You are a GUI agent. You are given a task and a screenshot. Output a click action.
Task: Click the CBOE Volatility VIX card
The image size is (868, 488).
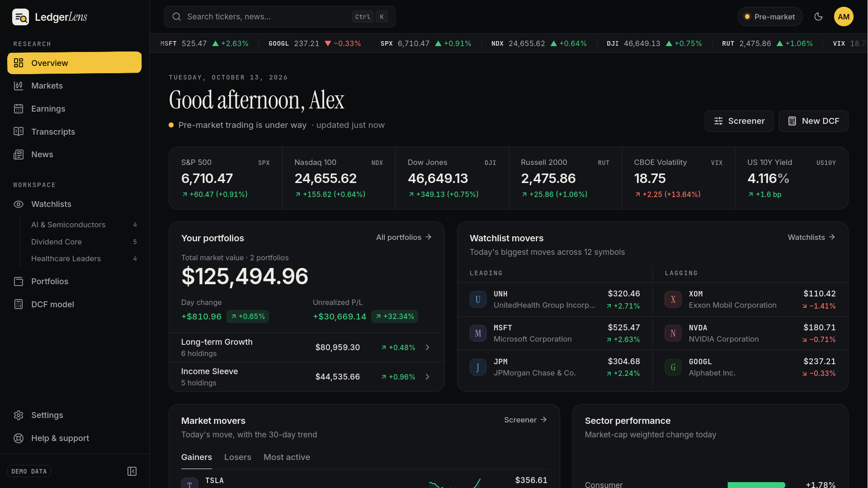click(x=679, y=178)
